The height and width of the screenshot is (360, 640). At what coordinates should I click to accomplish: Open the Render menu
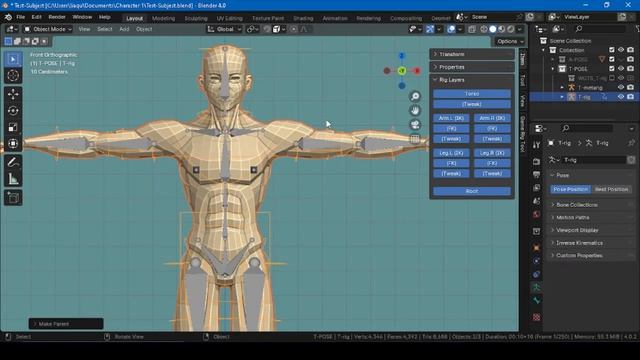click(x=57, y=17)
